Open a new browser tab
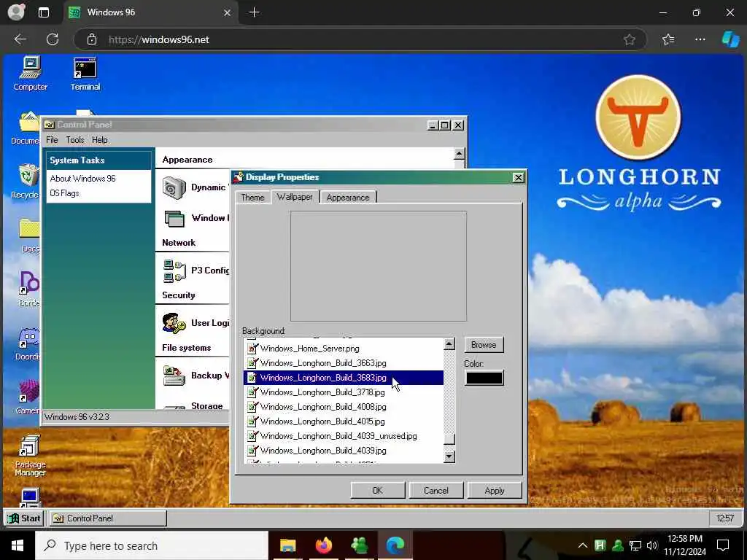Image resolution: width=747 pixels, height=560 pixels. tap(255, 12)
